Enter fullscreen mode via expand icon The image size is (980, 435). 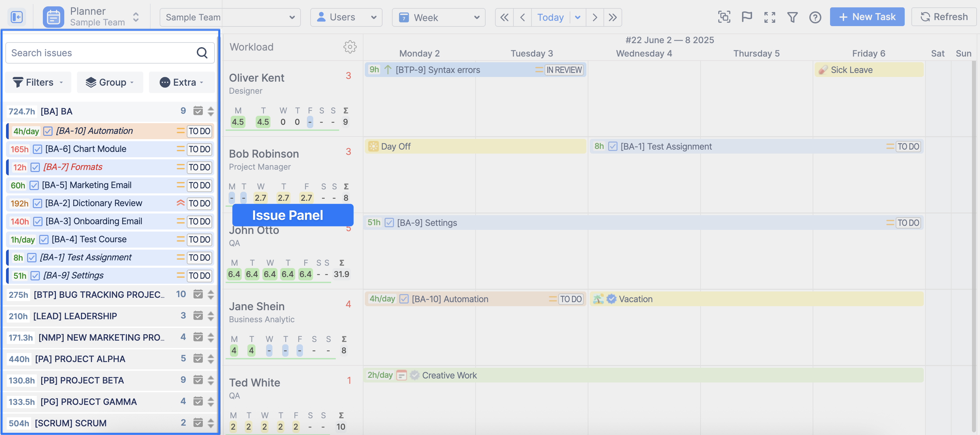(769, 17)
